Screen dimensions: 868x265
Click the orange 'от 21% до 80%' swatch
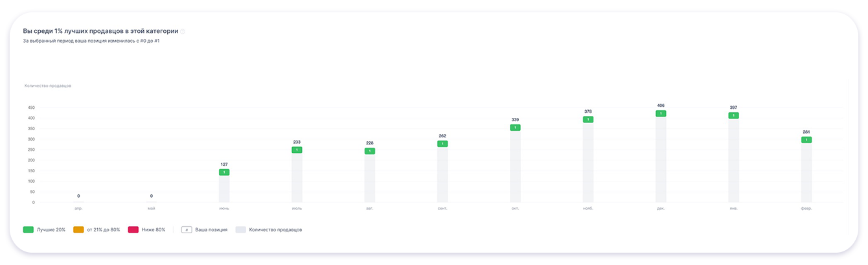79,229
